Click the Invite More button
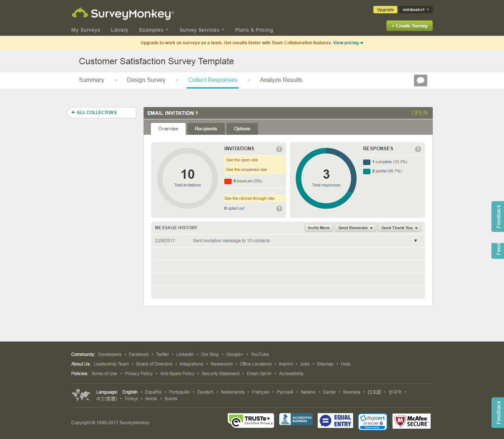 point(319,228)
